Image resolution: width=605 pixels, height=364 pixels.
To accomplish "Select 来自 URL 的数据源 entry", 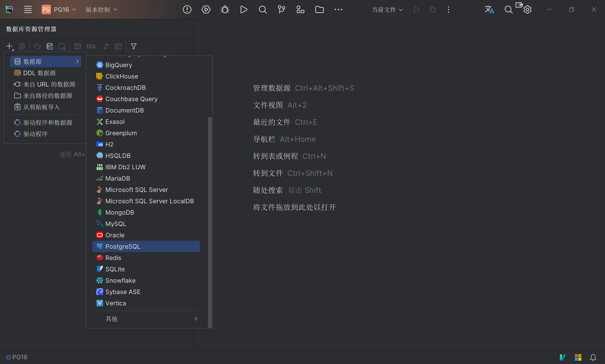I will click(45, 84).
